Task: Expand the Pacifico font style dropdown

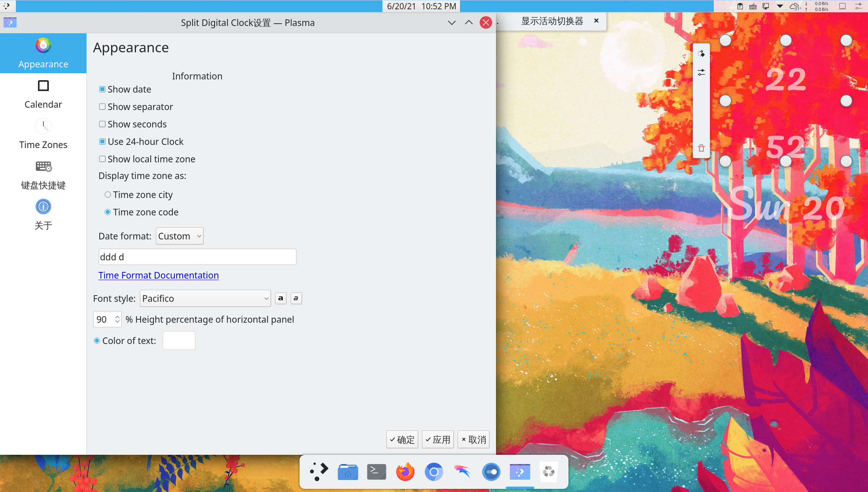Action: tap(205, 299)
